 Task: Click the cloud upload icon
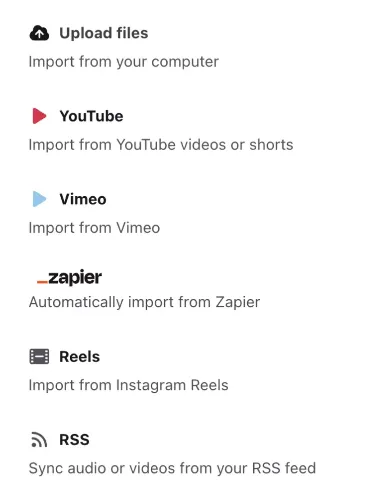(39, 33)
